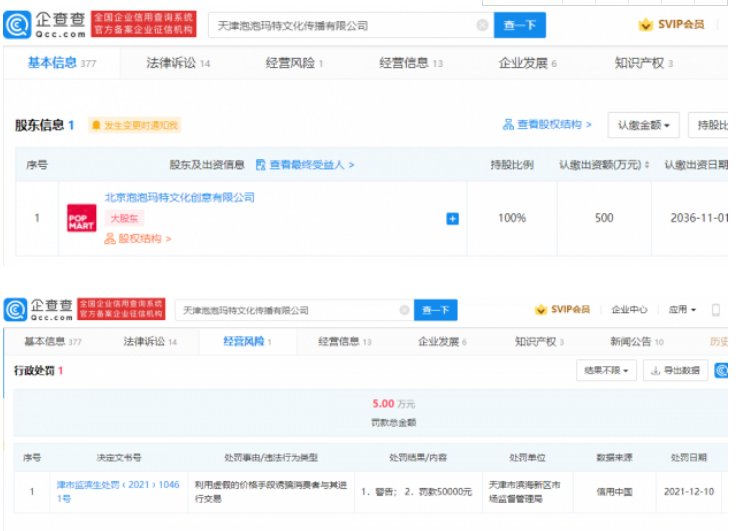Click the lower SVIP会员 crown icon
747x531 pixels.
click(541, 310)
